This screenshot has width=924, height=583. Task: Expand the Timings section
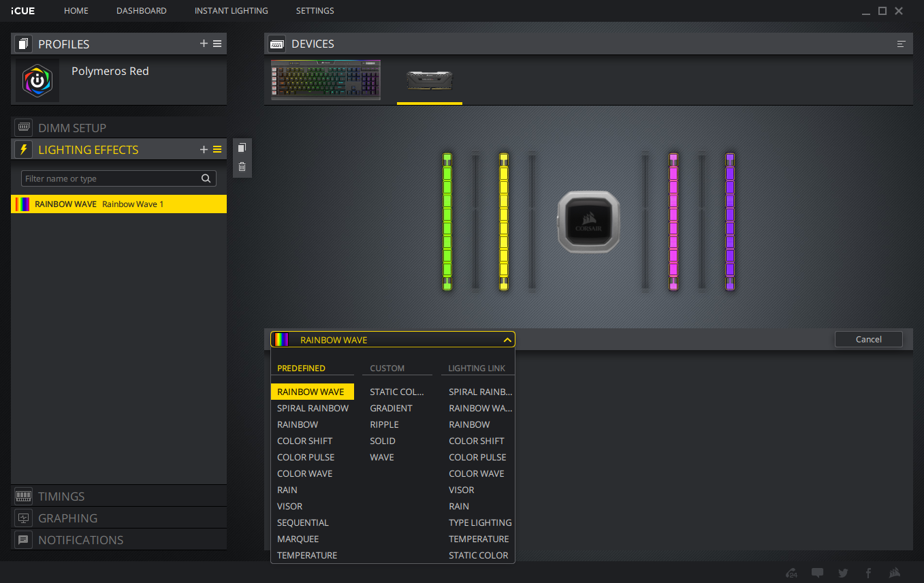[61, 497]
